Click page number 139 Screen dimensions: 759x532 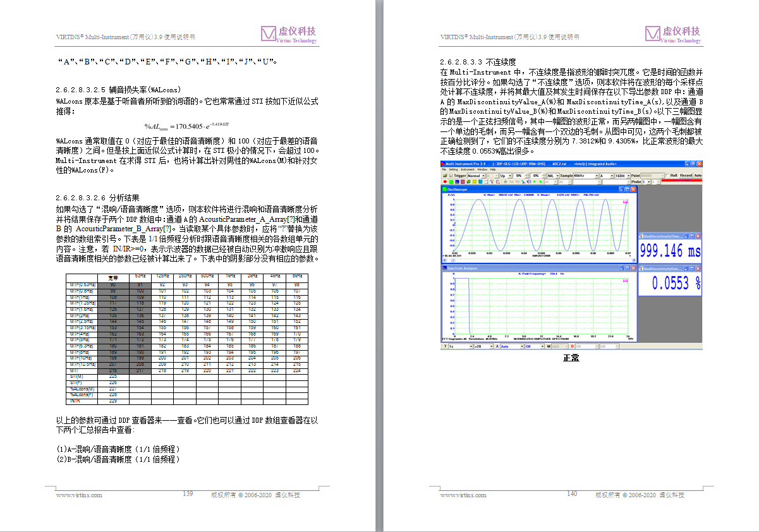188,493
